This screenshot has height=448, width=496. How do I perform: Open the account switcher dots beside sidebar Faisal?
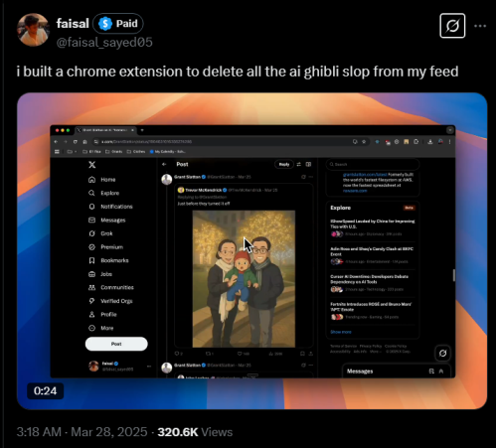[x=149, y=367]
